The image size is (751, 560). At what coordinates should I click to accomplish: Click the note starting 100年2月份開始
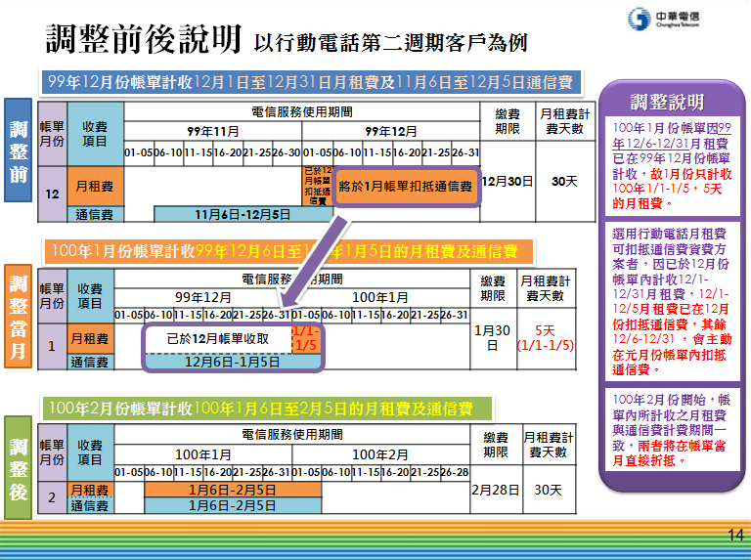[x=672, y=430]
